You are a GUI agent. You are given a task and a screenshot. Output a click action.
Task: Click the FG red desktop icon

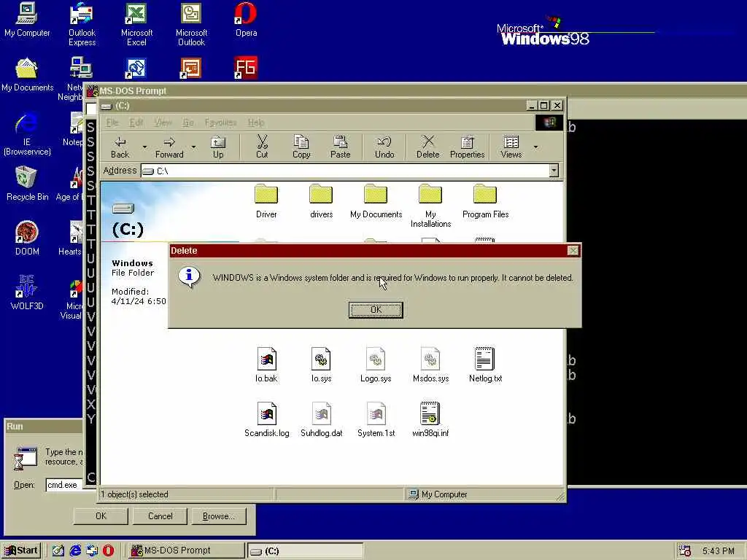246,68
